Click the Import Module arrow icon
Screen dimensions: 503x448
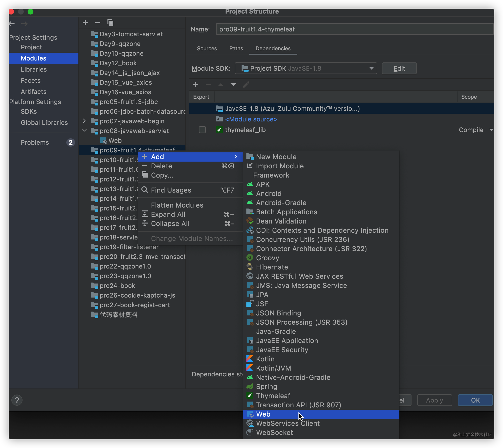(250, 166)
